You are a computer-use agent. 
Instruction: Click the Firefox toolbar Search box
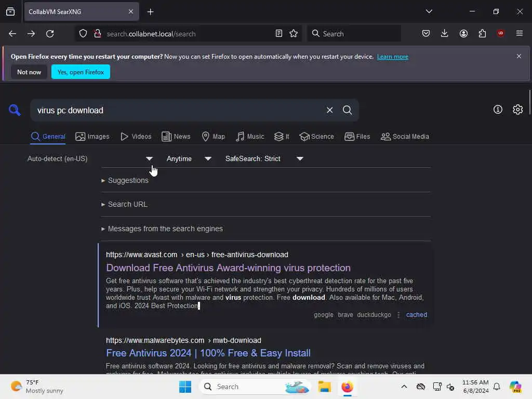(354, 34)
